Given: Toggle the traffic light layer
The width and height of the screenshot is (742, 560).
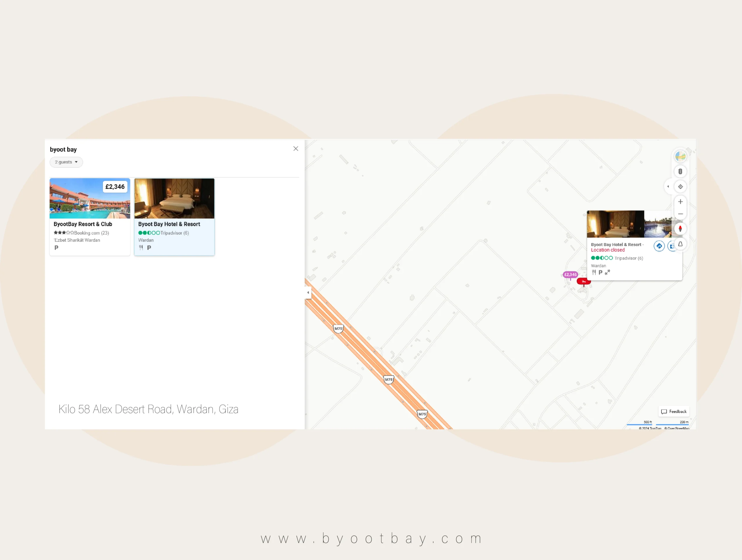Looking at the screenshot, I should coord(680,171).
